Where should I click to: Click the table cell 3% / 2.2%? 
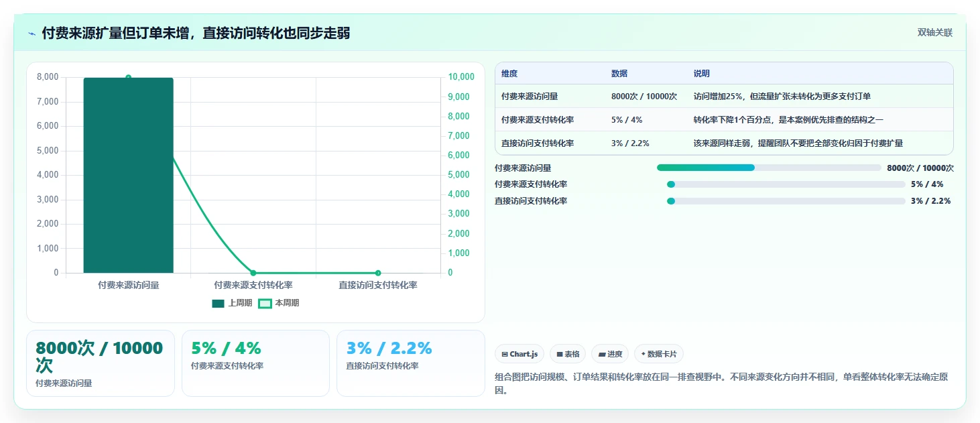tap(630, 143)
